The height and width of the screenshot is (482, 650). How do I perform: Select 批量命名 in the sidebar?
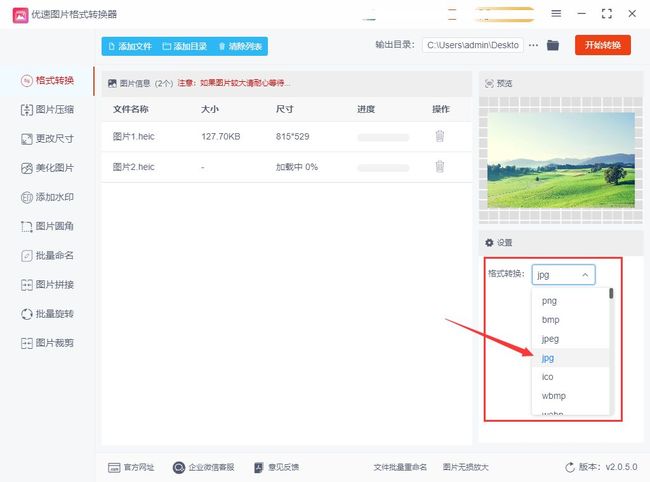(x=47, y=256)
